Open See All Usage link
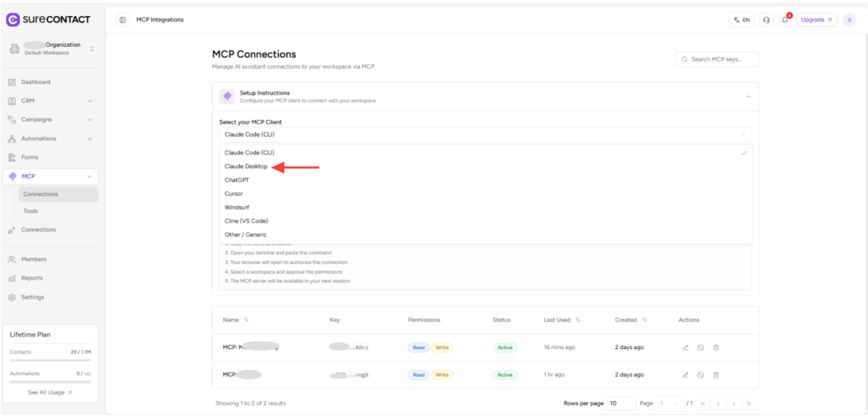Viewport: 868px width, 417px height. pos(50,392)
